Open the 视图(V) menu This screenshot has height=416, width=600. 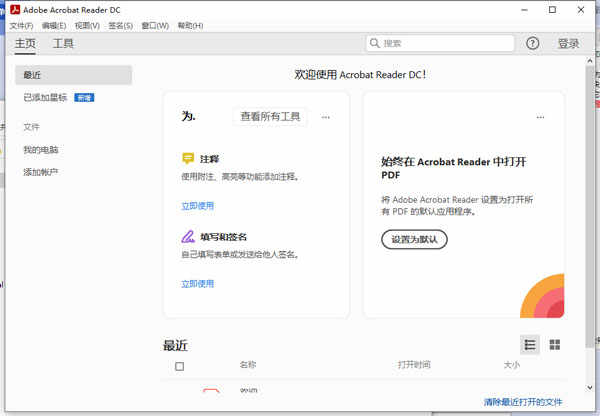tap(87, 26)
